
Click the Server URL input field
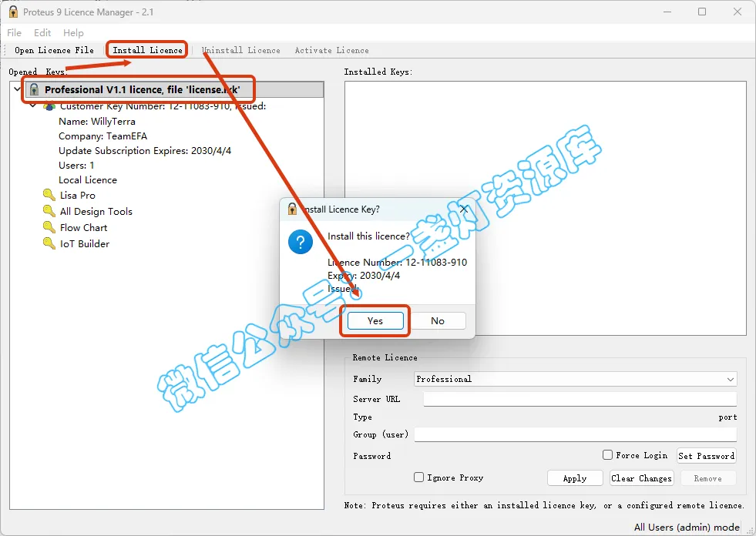[x=580, y=399]
